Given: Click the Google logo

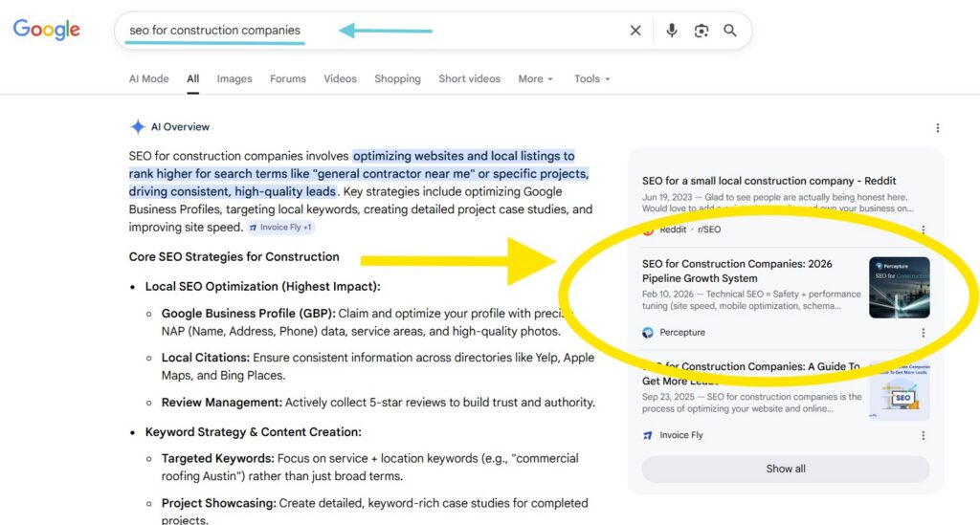Looking at the screenshot, I should click(47, 30).
